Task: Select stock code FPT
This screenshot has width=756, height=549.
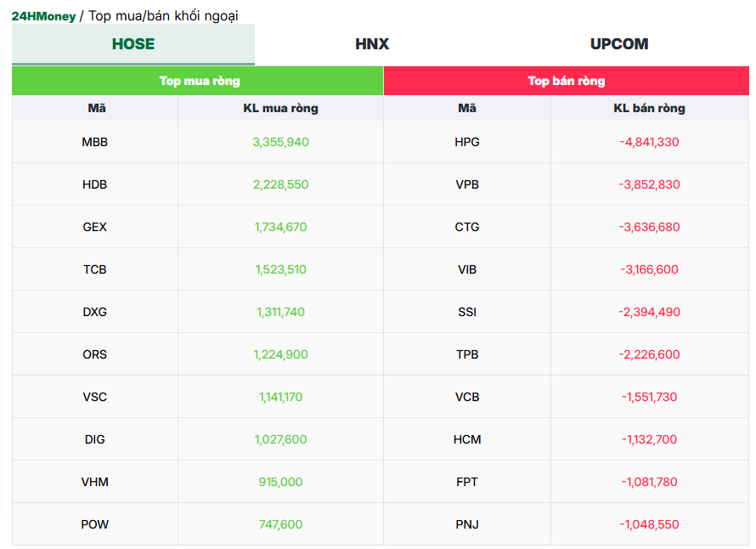Action: (467, 482)
